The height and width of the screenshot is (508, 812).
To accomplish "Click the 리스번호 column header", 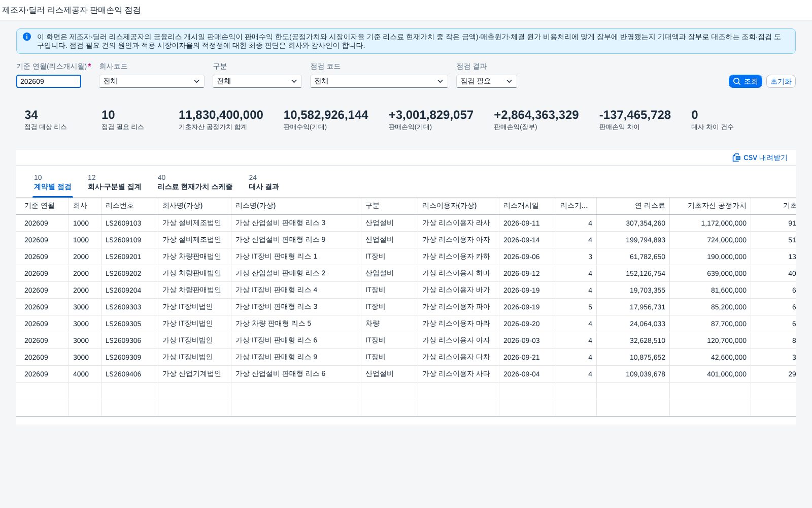I will tap(129, 206).
